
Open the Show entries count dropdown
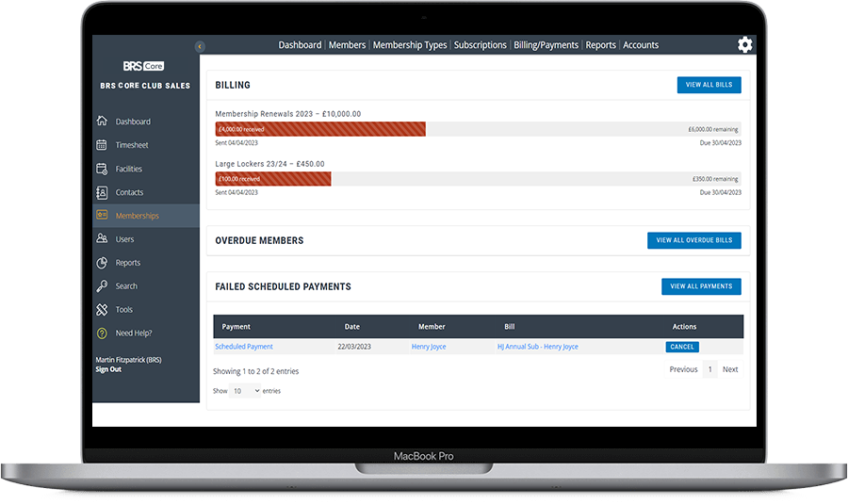pos(245,391)
